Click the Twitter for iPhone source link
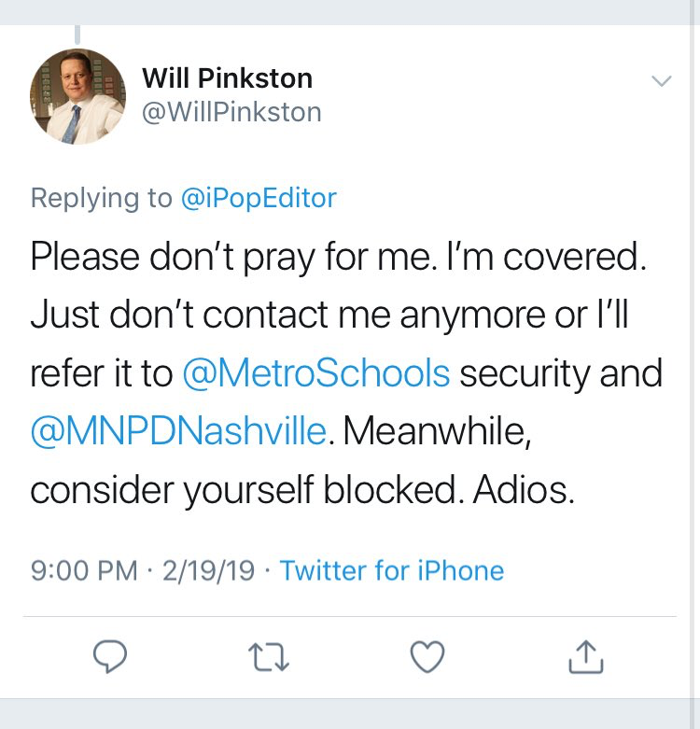The image size is (700, 729). click(392, 570)
